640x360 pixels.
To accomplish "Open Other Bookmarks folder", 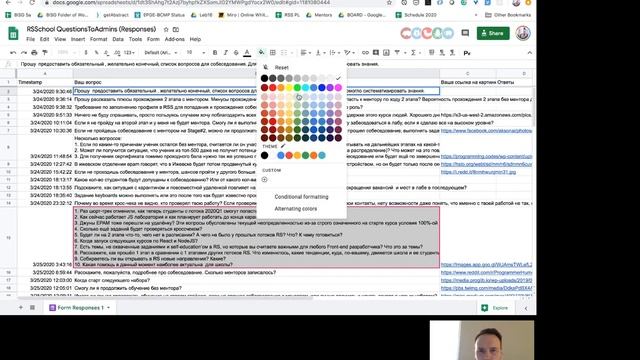I will [x=508, y=15].
